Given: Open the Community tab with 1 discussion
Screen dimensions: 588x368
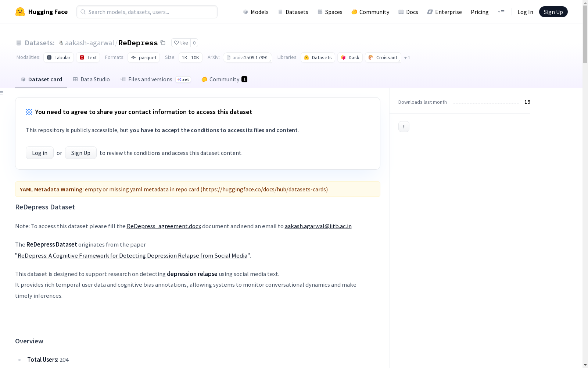Looking at the screenshot, I should point(224,79).
